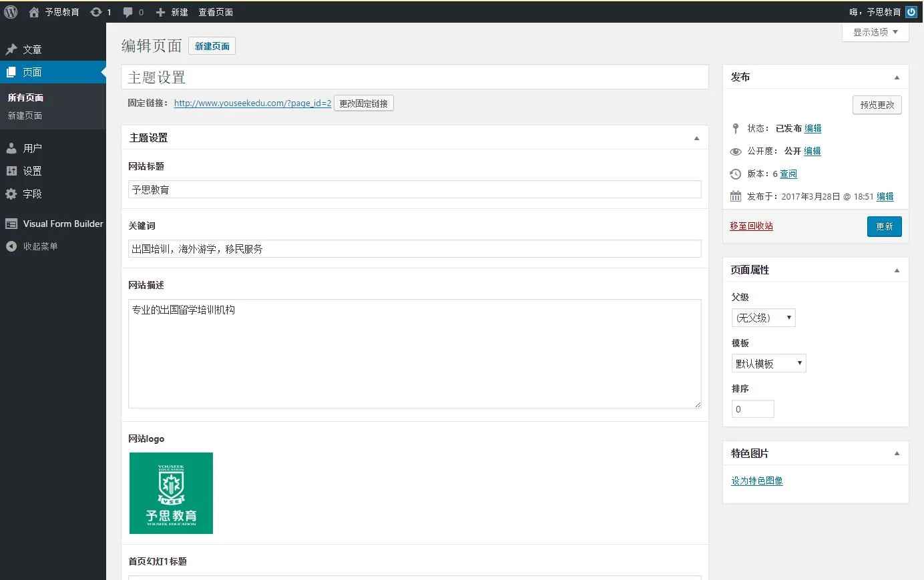This screenshot has height=580, width=924.
Task: Click the 用户 users icon in sidebar
Action: 11,148
